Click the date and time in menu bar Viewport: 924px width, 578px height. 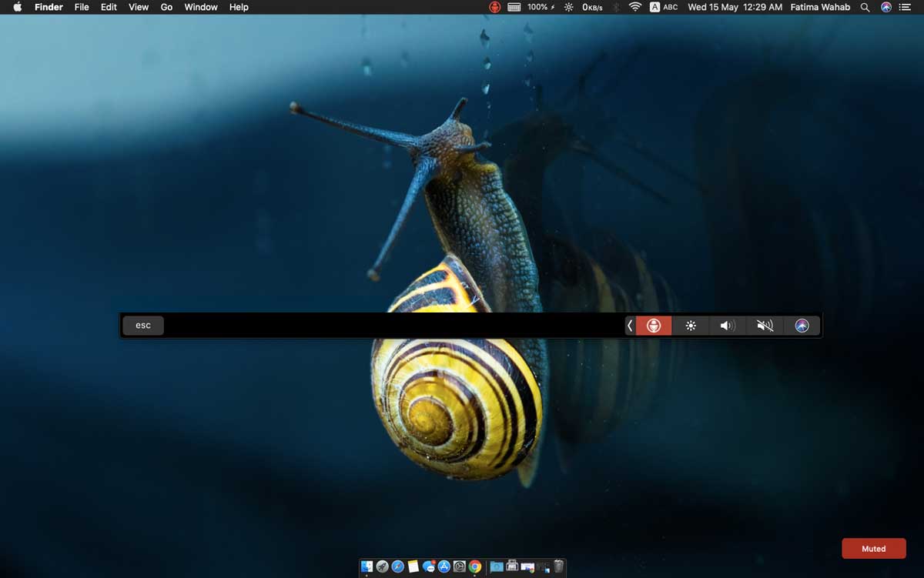tap(735, 7)
